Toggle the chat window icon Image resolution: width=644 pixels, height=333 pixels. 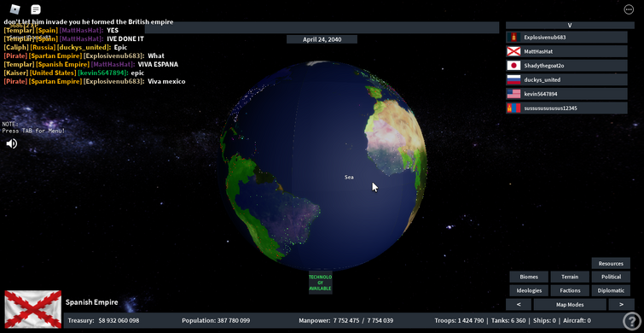(36, 9)
